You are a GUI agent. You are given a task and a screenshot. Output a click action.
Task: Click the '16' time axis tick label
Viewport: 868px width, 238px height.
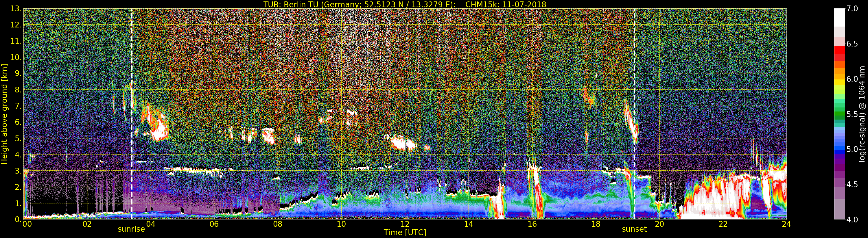pos(532,224)
